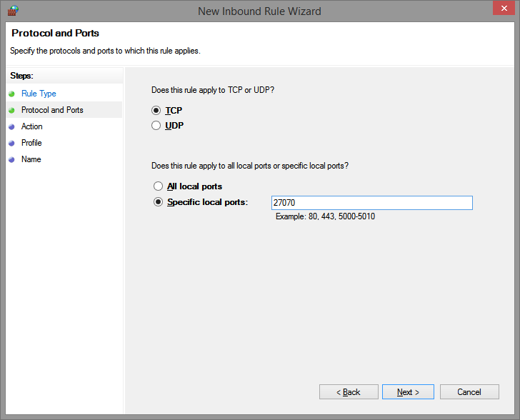Cancel the inbound rule wizard

[469, 392]
